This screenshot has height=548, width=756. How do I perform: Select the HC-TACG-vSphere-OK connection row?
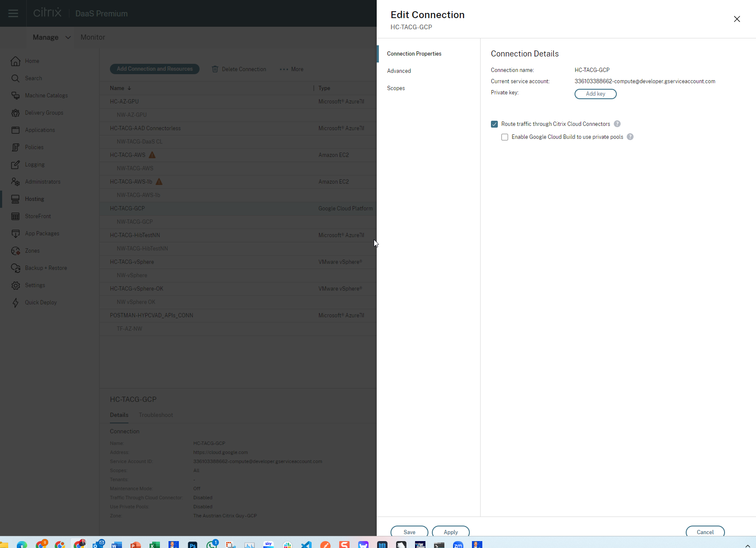coord(238,288)
